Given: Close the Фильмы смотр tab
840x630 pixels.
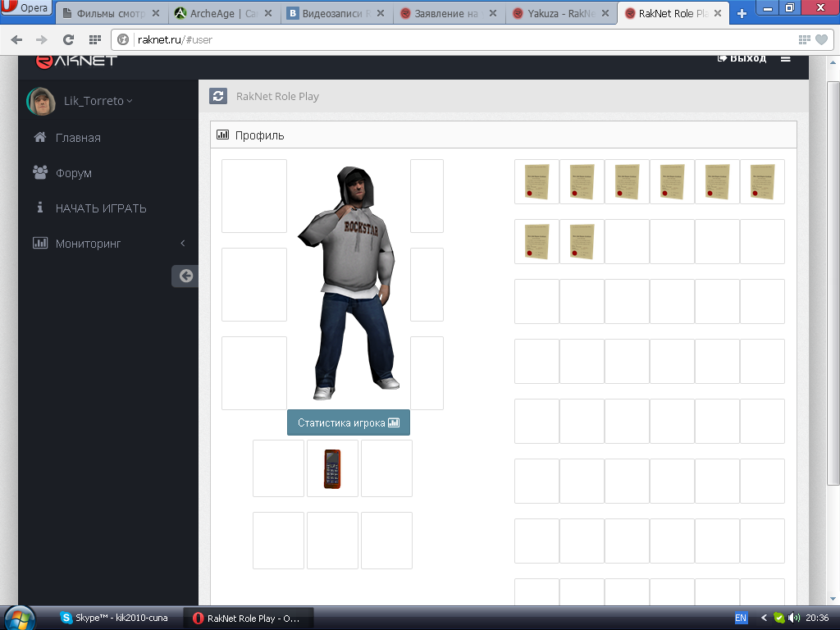Looking at the screenshot, I should point(156,13).
